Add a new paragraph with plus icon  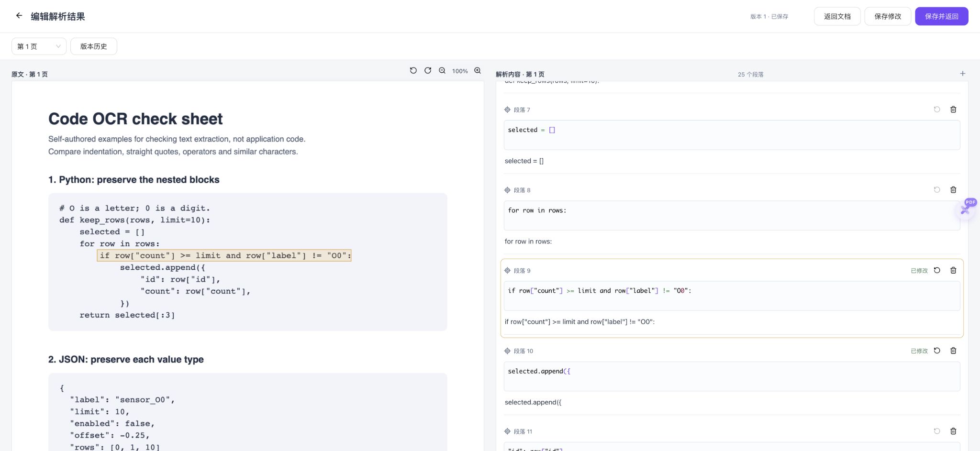point(963,74)
